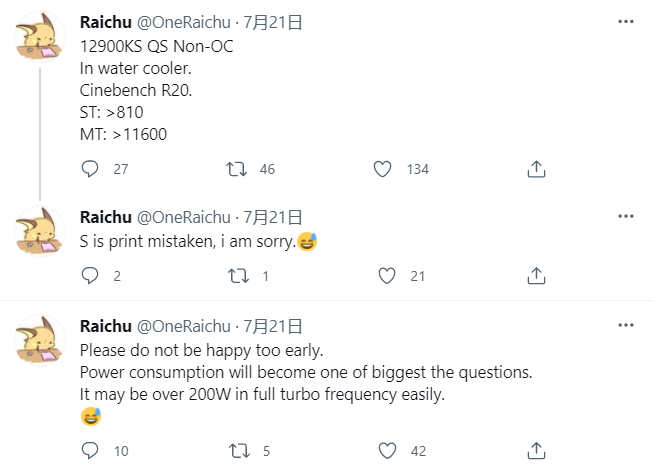The height and width of the screenshot is (470, 653).
Task: Like the tweet with 134 likes
Action: [382, 169]
